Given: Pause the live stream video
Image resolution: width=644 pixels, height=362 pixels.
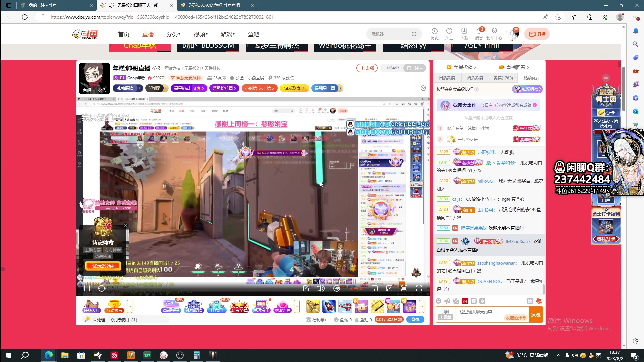Looking at the screenshot, I should (x=87, y=288).
